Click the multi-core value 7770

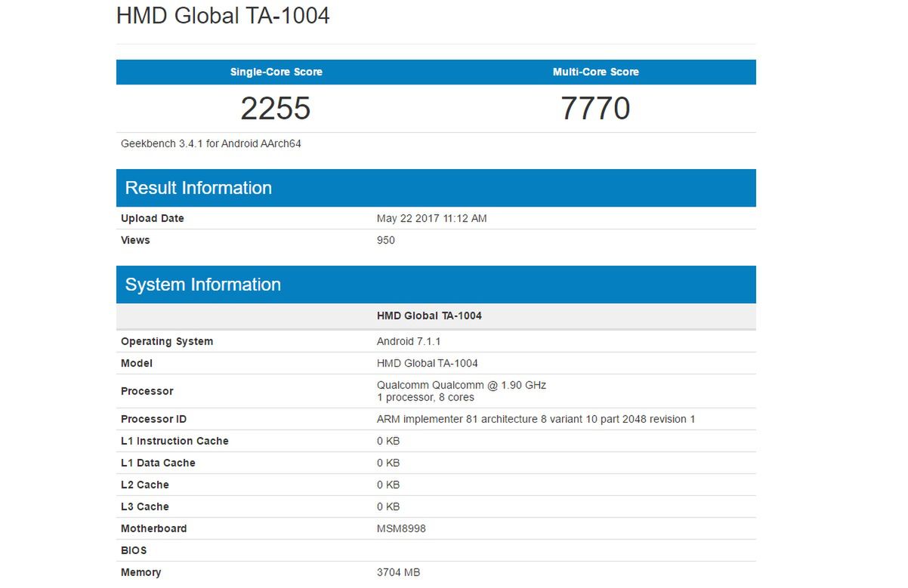coord(596,109)
